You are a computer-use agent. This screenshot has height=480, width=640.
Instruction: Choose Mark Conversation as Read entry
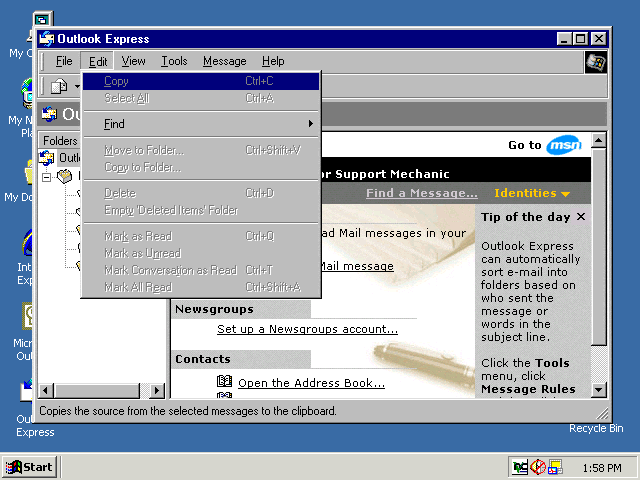pyautogui.click(x=201, y=270)
